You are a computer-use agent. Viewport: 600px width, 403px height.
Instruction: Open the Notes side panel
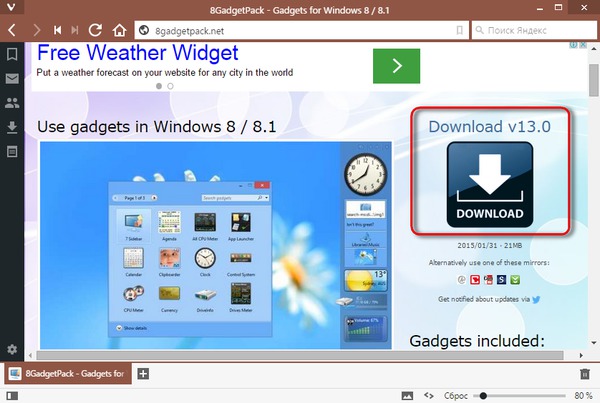pyautogui.click(x=12, y=152)
